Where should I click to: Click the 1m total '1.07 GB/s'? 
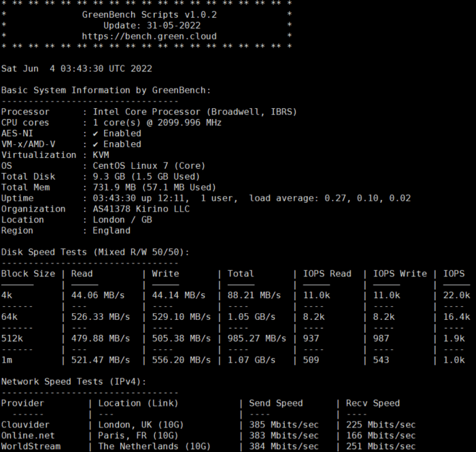point(252,360)
